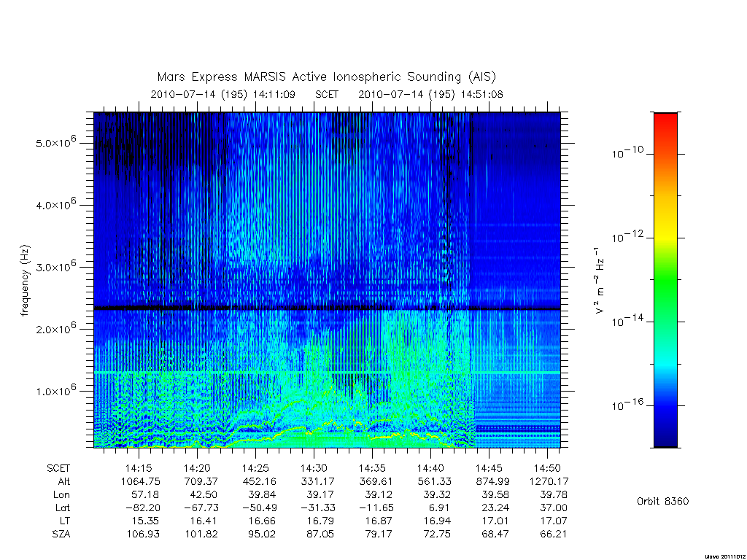Click latitude value -82.20
Screen dimensions: 747x560
[142, 507]
